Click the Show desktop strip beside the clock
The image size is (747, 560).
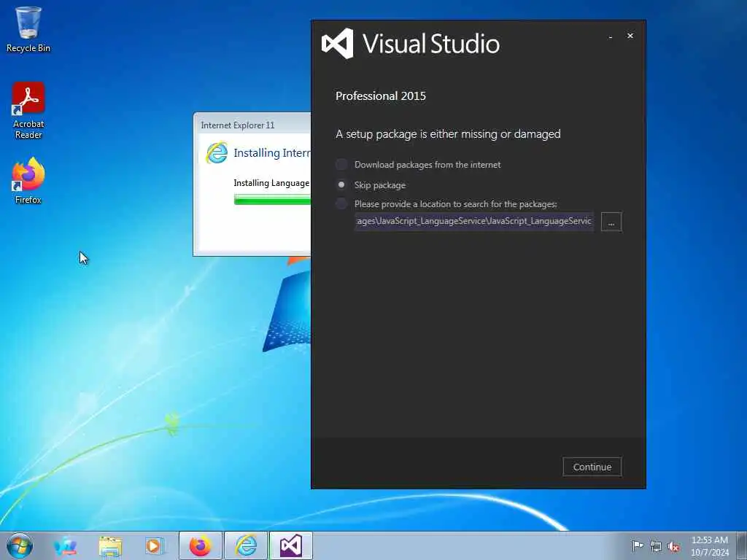(742, 545)
